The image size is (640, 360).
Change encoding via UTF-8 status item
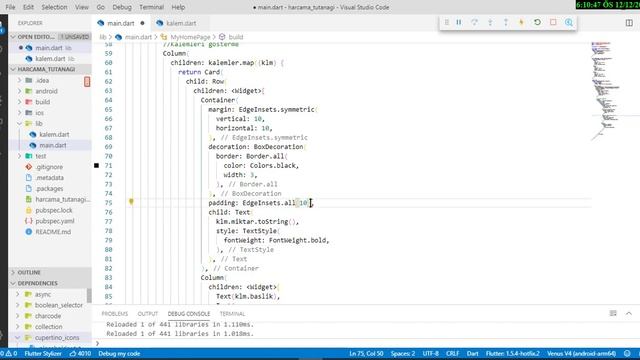430,353
